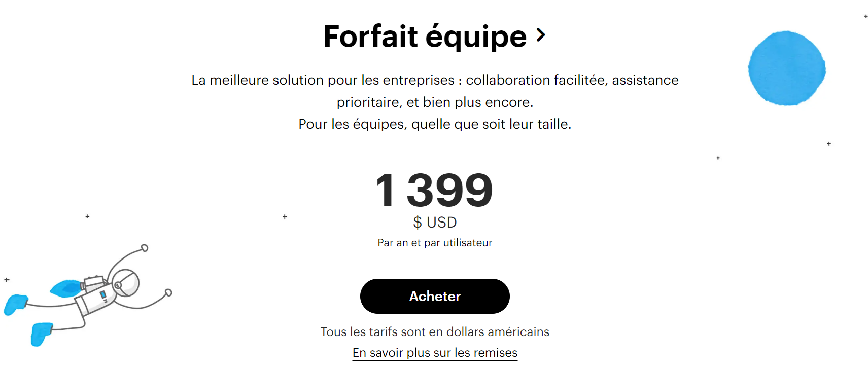The image size is (868, 370).
Task: Open En savoir plus sur les remises
Action: click(x=434, y=352)
